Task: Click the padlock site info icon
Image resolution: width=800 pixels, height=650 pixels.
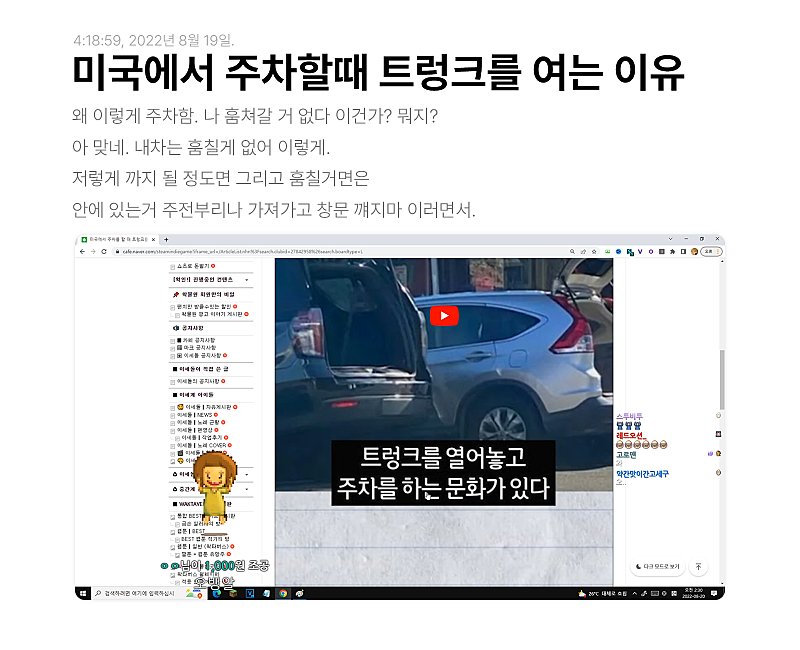Action: pos(117,252)
